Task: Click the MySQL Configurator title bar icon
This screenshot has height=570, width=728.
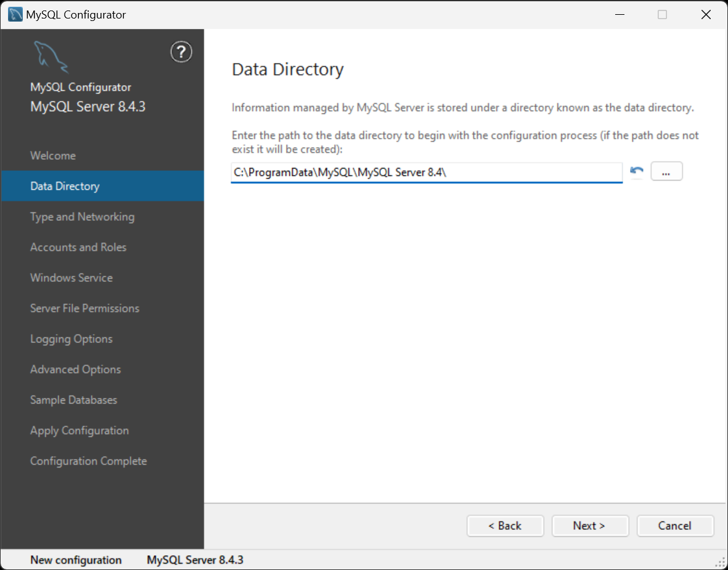Action: [x=15, y=14]
